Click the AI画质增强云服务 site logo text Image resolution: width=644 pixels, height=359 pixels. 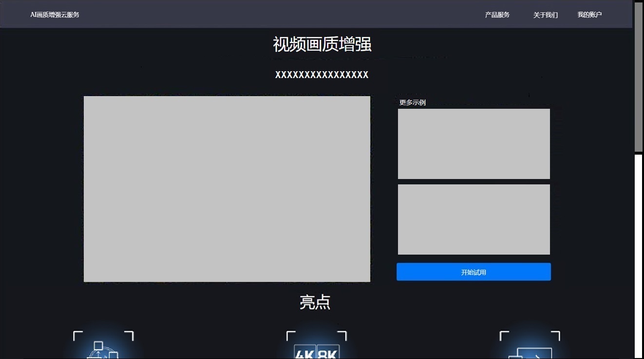click(x=55, y=15)
